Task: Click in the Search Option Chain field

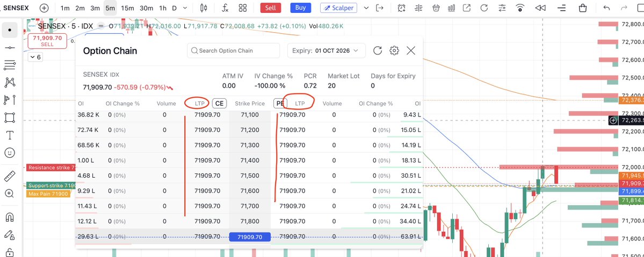Action: click(x=233, y=50)
